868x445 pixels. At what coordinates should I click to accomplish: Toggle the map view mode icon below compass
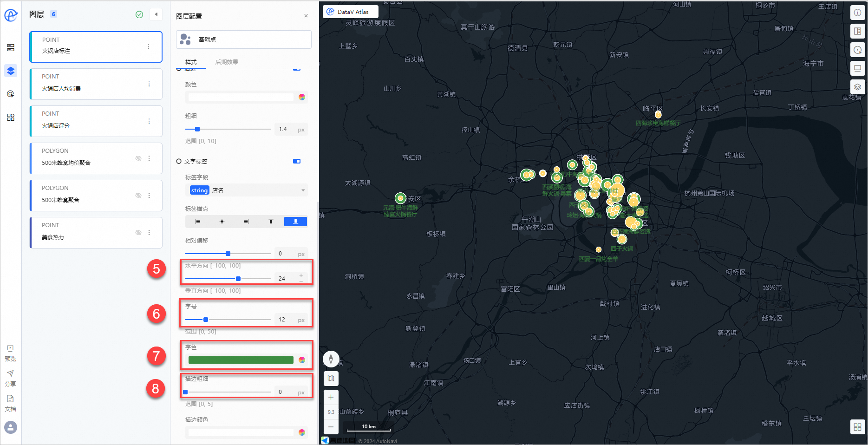pyautogui.click(x=331, y=379)
